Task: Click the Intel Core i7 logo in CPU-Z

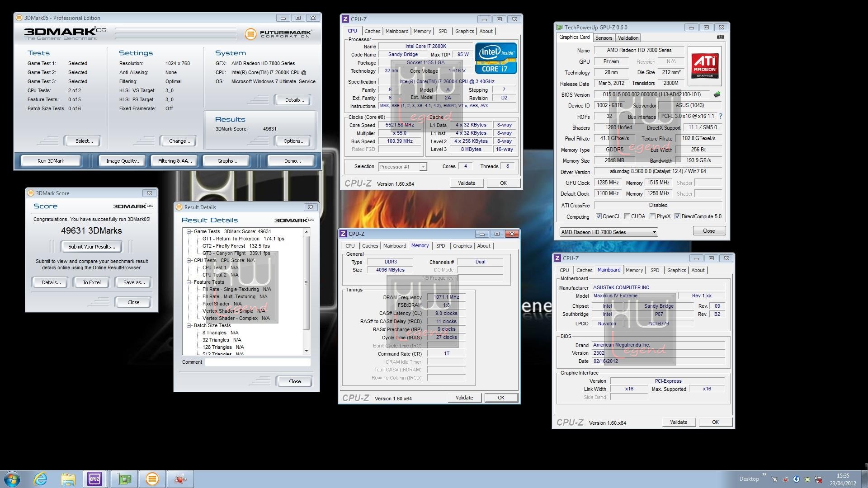Action: click(496, 58)
